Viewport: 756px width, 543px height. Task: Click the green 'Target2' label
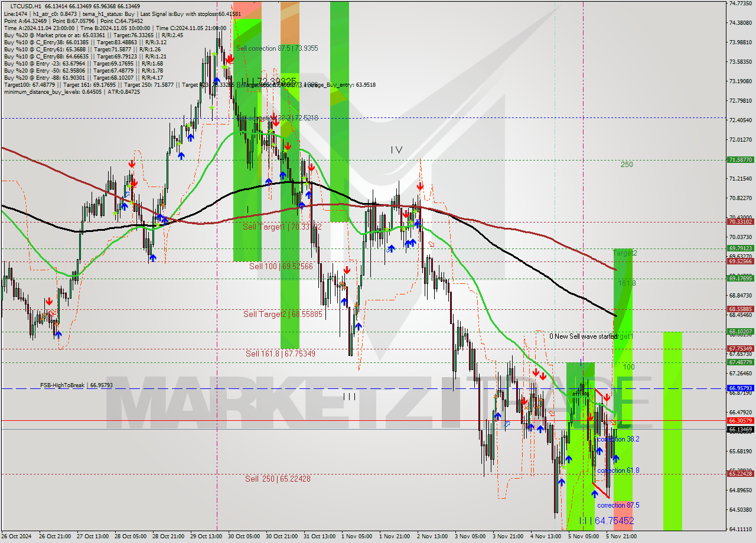click(x=625, y=253)
